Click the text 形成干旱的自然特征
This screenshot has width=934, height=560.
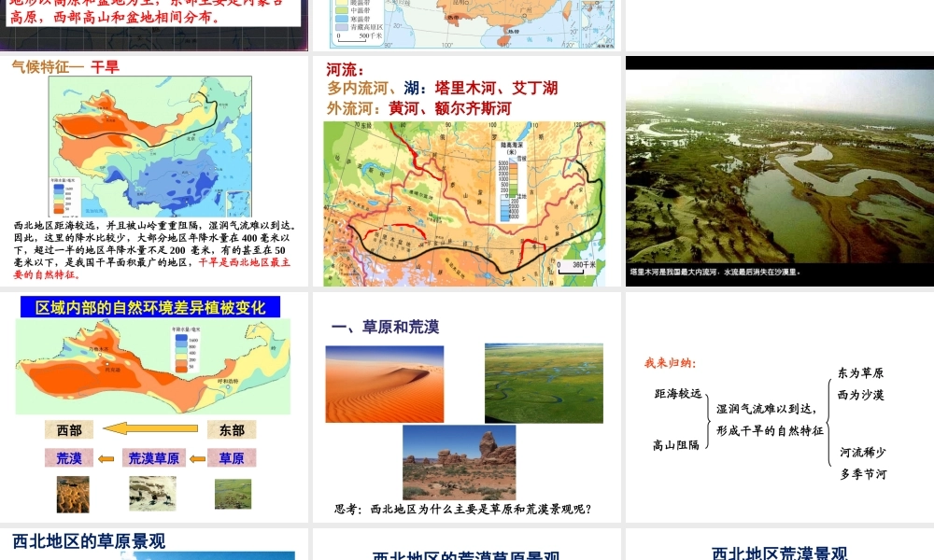point(770,430)
